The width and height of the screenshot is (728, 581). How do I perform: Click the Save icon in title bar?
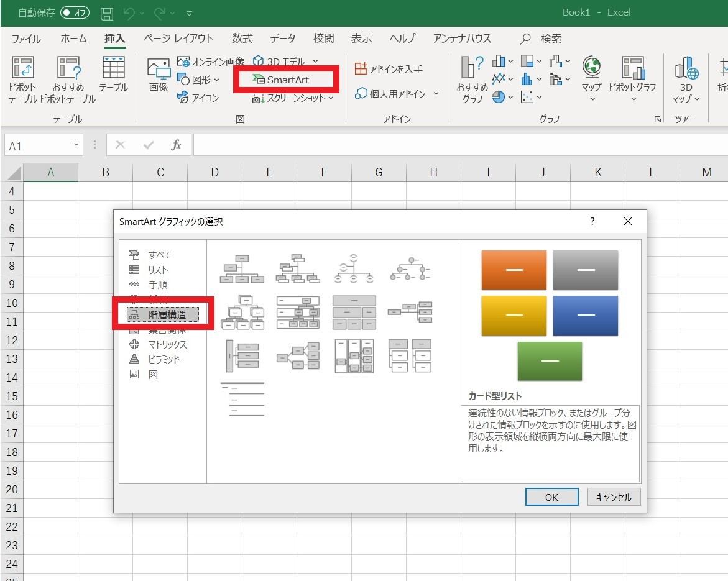click(x=107, y=14)
